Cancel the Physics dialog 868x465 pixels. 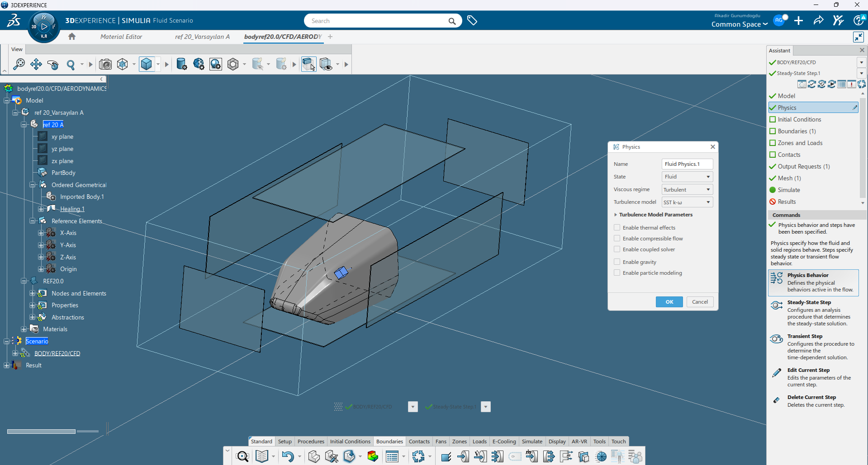click(x=700, y=302)
